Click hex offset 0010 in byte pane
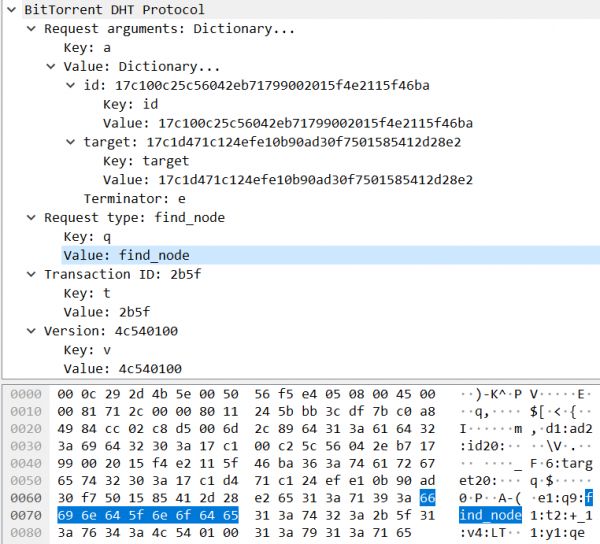The width and height of the screenshot is (600, 544). pos(26,412)
